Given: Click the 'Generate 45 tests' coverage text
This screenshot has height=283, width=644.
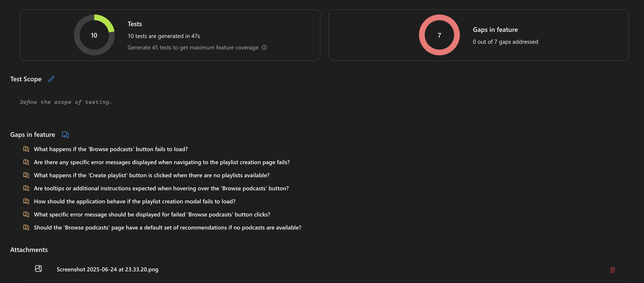Looking at the screenshot, I should point(193,48).
